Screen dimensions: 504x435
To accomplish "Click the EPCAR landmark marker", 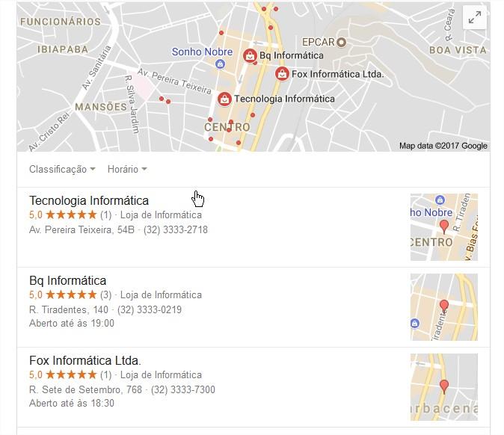I will coord(341,42).
